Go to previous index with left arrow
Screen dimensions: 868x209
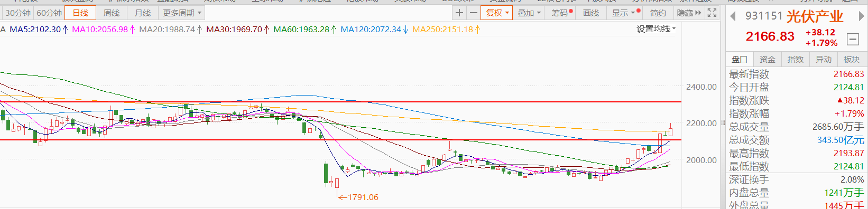733,16
